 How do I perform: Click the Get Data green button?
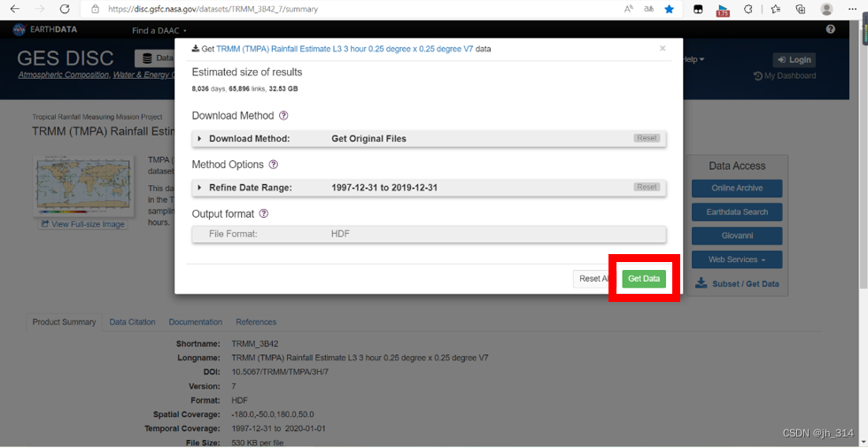coord(644,279)
